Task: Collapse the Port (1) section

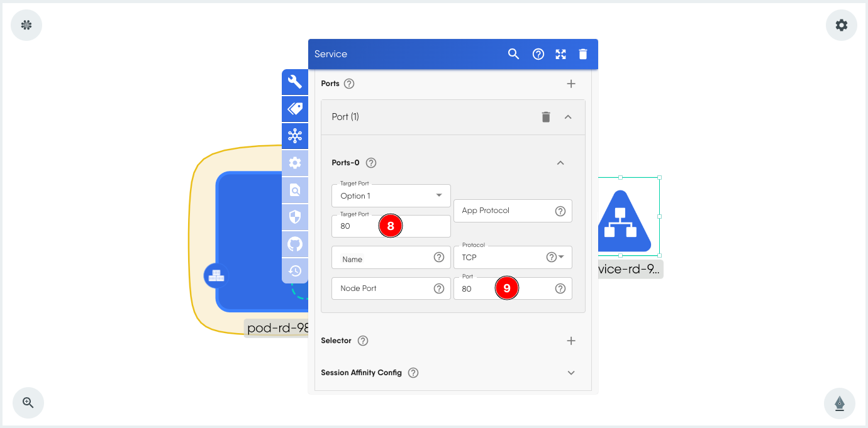Action: 568,117
